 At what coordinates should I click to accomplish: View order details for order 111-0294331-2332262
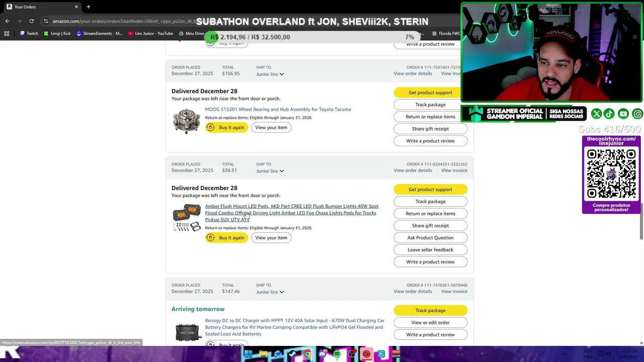coord(413,170)
